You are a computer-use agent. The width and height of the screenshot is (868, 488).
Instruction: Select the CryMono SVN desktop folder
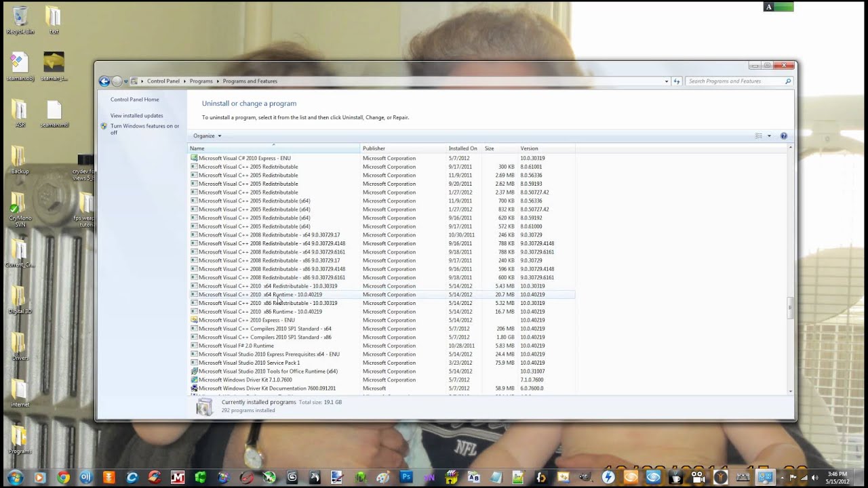click(x=20, y=210)
